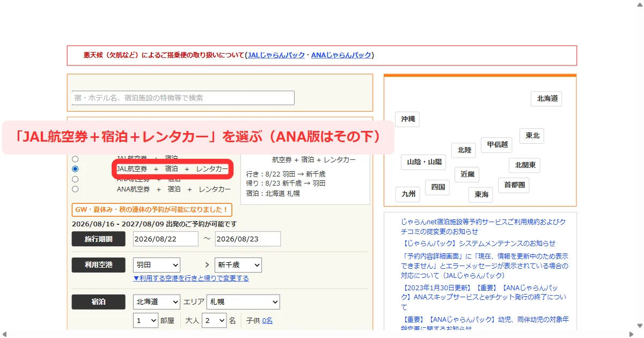The height and width of the screenshot is (338, 644).
Task: Select the 北関東 region button
Action: pos(524,165)
